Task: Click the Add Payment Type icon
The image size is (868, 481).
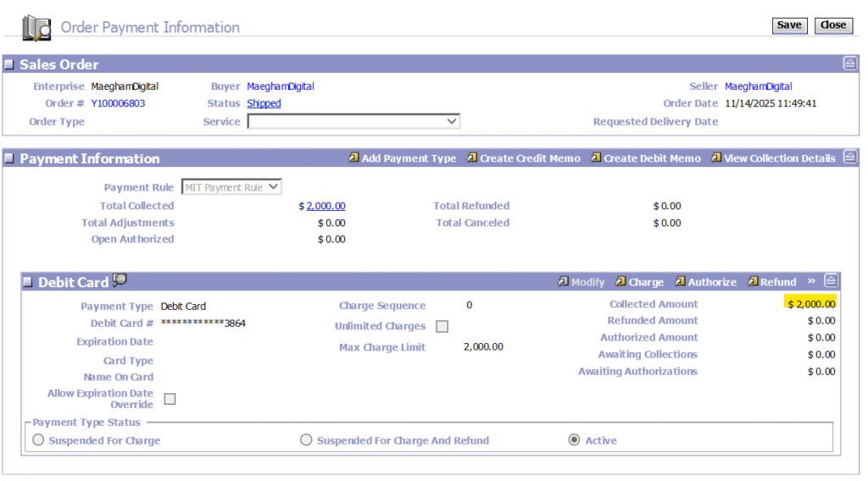Action: click(353, 158)
